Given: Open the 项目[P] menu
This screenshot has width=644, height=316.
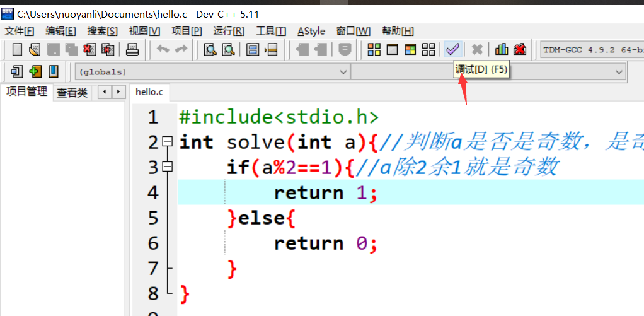Looking at the screenshot, I should click(187, 32).
